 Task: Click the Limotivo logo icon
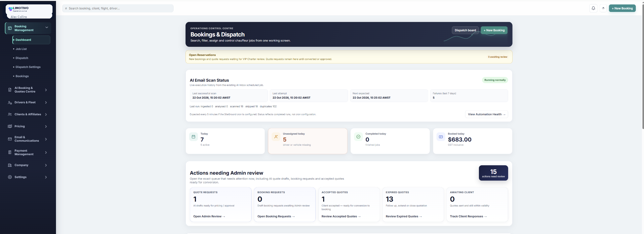[11, 9]
